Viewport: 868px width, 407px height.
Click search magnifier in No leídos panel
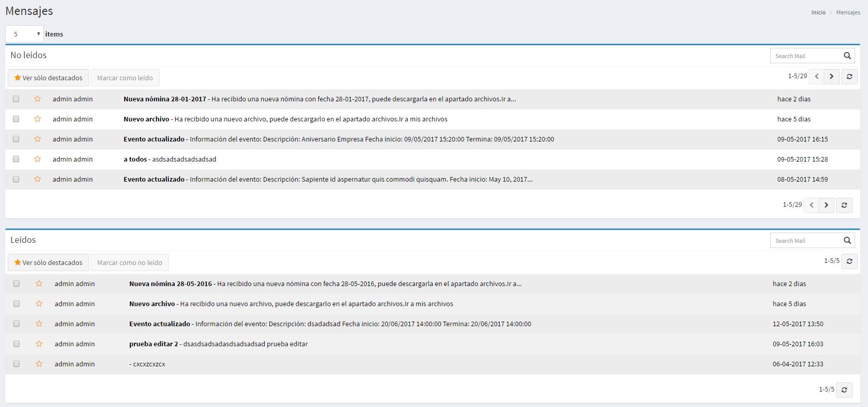tap(847, 56)
